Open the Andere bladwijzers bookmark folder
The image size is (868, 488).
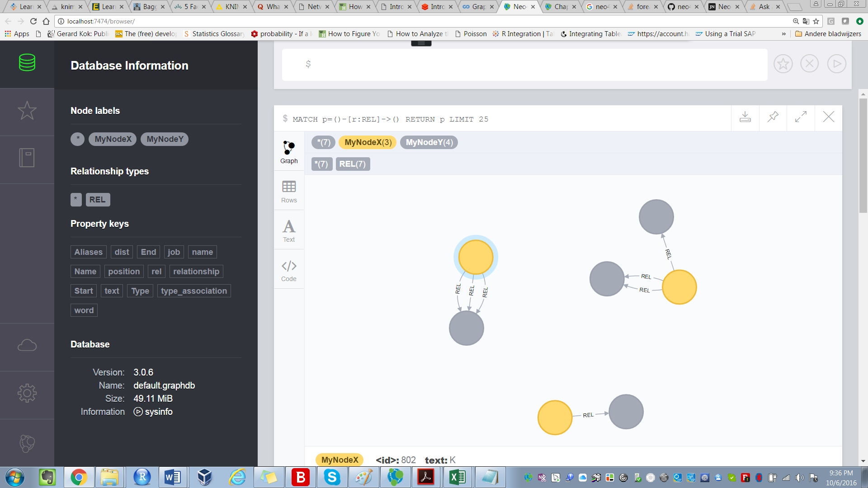click(x=828, y=33)
